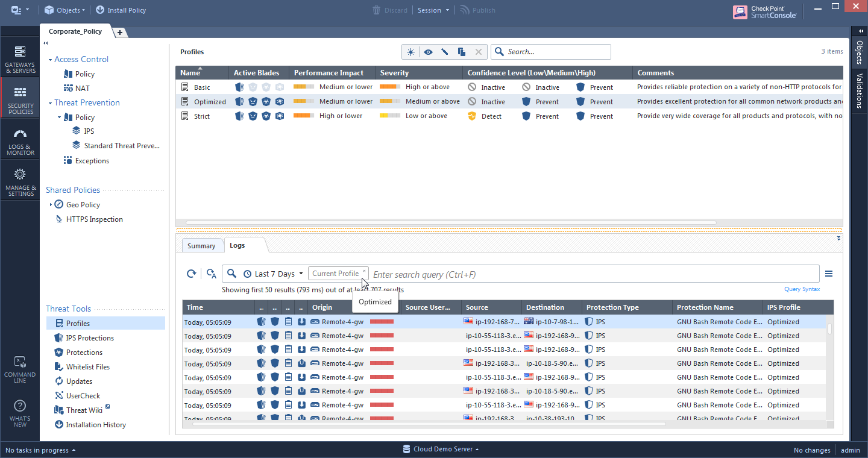Open IPS Protections threat tool

(90, 338)
